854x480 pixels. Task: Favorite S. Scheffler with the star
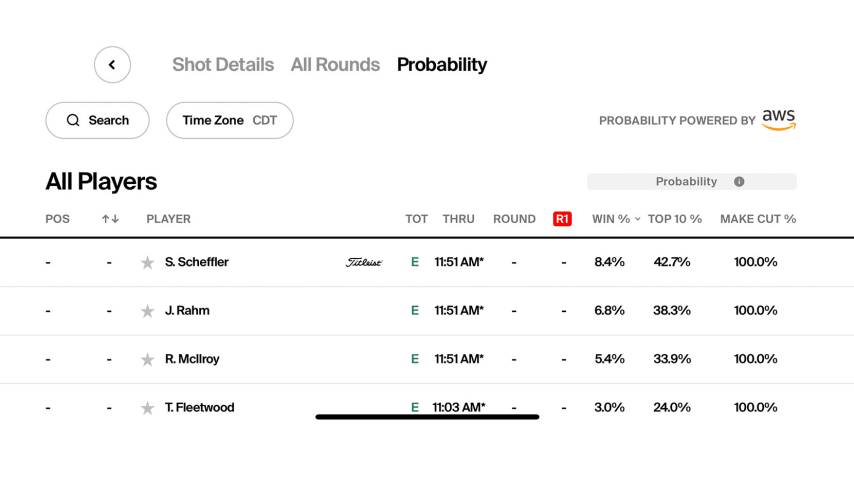147,263
